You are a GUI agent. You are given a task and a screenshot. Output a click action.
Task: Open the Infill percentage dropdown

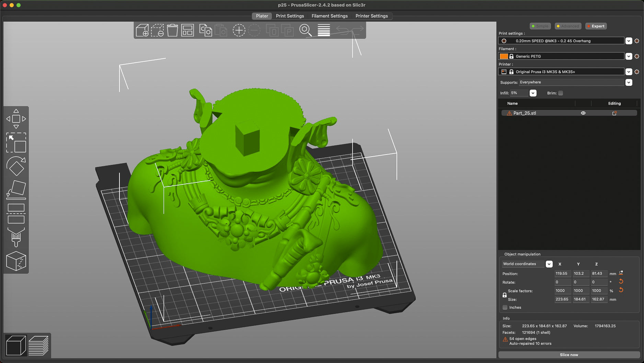533,93
